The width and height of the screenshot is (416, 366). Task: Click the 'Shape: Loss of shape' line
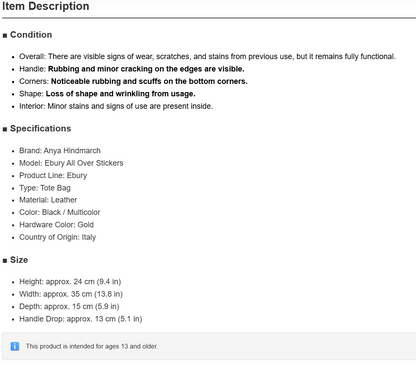(107, 94)
